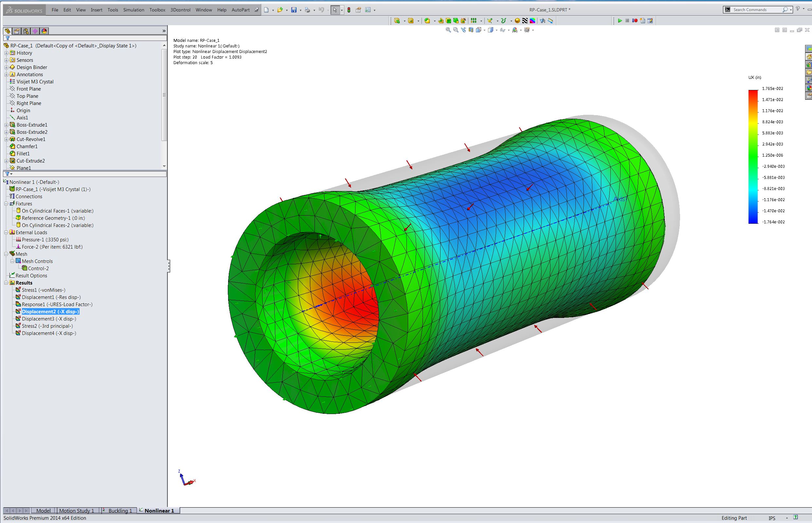Click the Zebra Stripes icon
The width and height of the screenshot is (812, 523).
click(525, 21)
